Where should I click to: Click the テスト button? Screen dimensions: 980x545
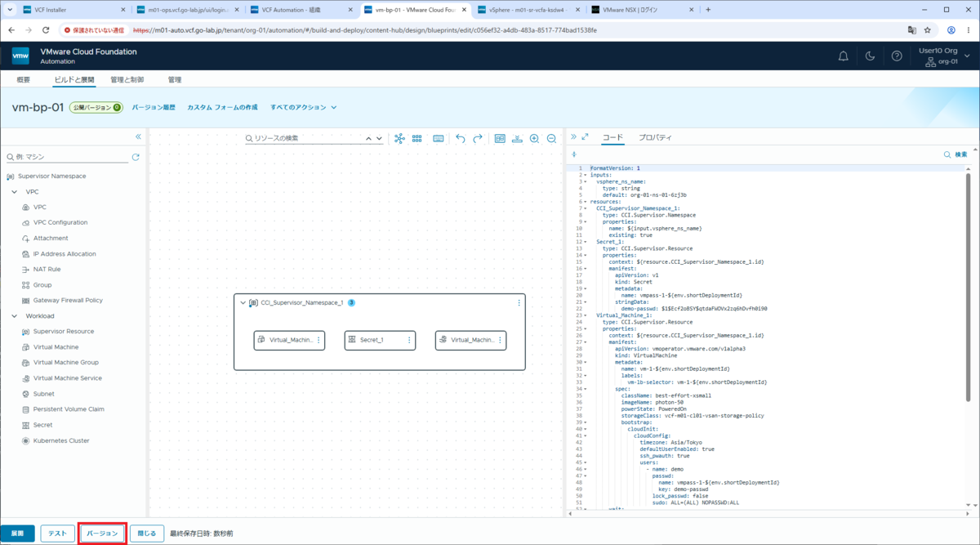coord(57,534)
